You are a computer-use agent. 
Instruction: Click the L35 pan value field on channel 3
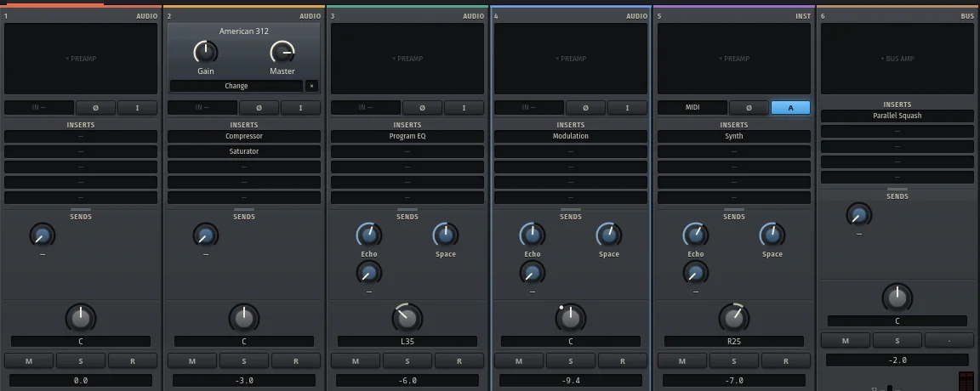pyautogui.click(x=407, y=342)
